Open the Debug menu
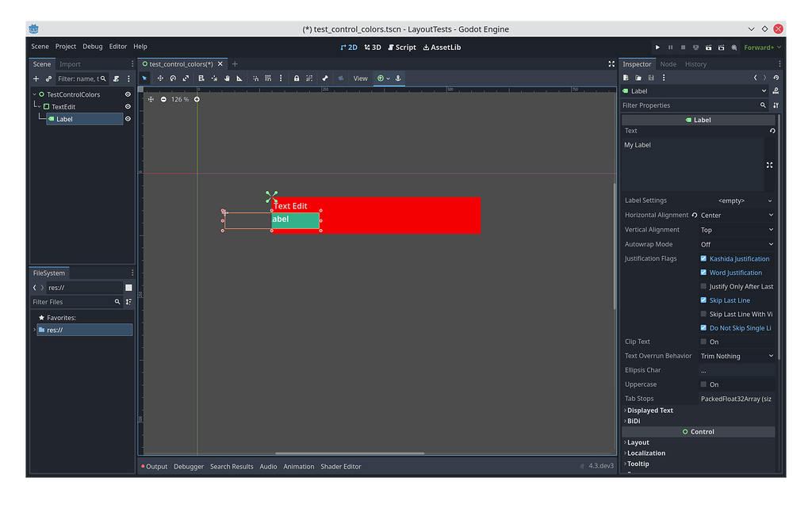The height and width of the screenshot is (508, 812). pyautogui.click(x=92, y=47)
